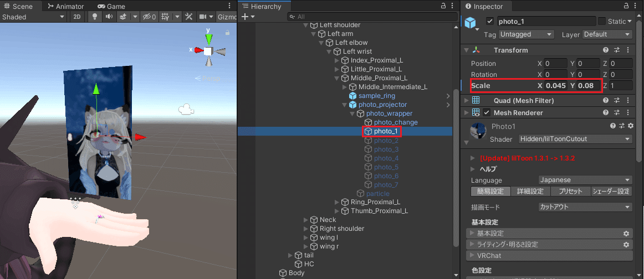This screenshot has width=644, height=279.
Task: Toggle 2D view mode in Scene
Action: tap(77, 17)
